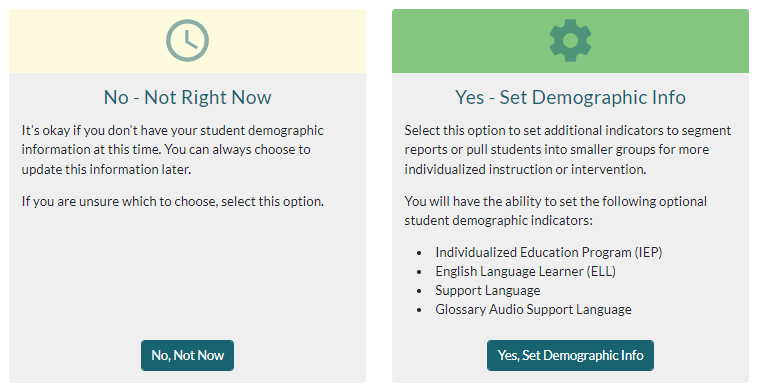
Task: Click the phrase "update this information later"
Action: click(x=105, y=170)
